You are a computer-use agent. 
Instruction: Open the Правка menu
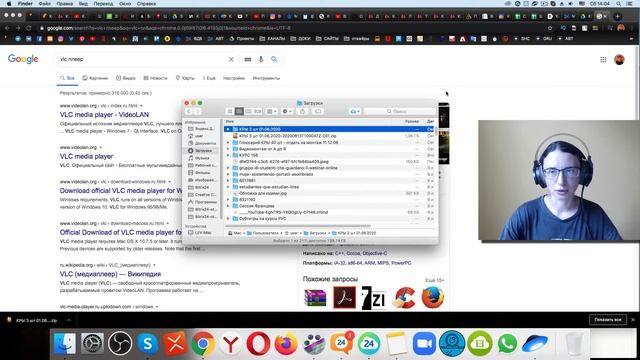(x=64, y=3)
